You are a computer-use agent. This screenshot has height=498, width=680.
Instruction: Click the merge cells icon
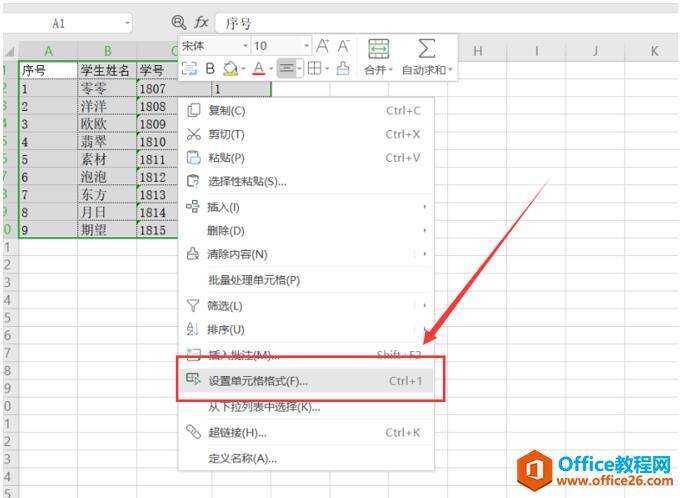(379, 49)
